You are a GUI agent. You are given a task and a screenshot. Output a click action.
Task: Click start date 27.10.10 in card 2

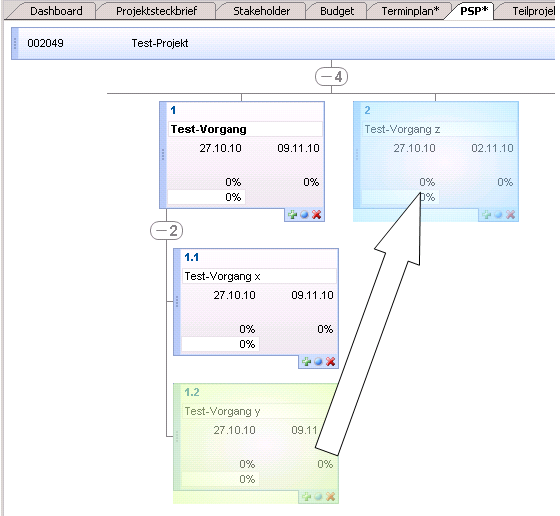(x=414, y=148)
